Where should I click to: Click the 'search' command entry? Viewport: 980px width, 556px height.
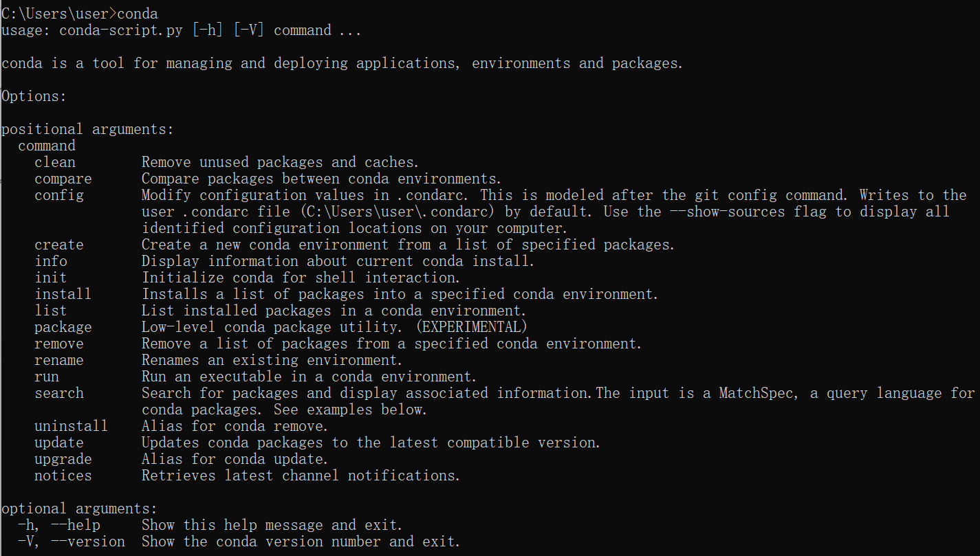(59, 393)
